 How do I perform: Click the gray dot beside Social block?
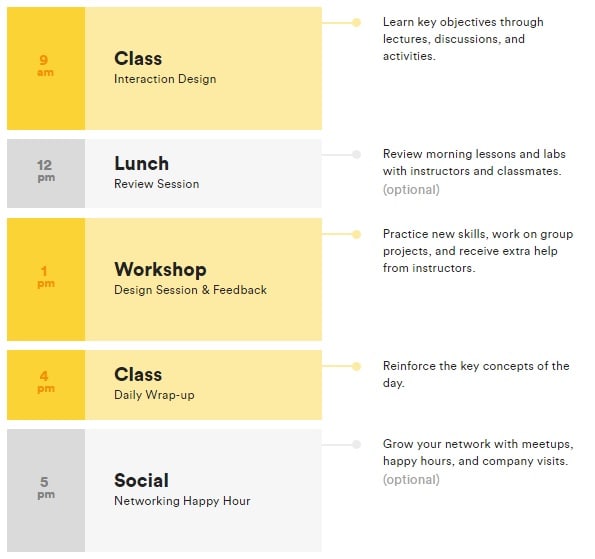356,444
